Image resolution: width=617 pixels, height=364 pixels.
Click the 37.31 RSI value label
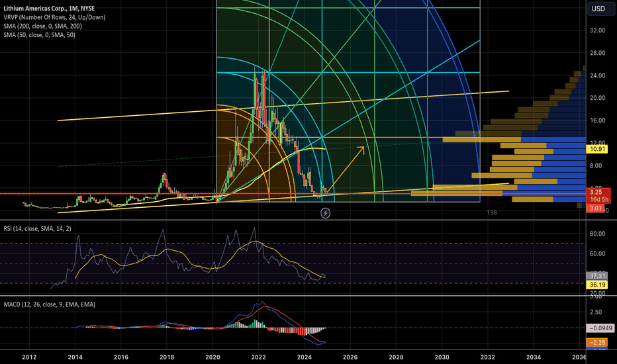(x=597, y=276)
